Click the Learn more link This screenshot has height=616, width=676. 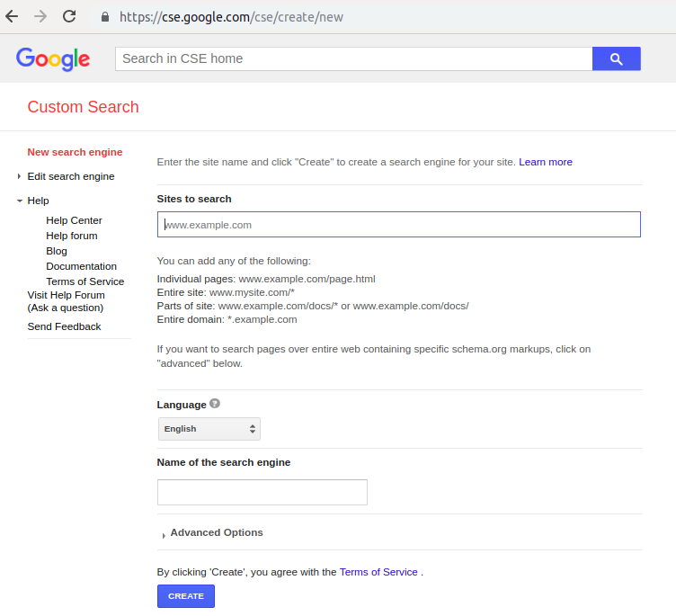(546, 162)
